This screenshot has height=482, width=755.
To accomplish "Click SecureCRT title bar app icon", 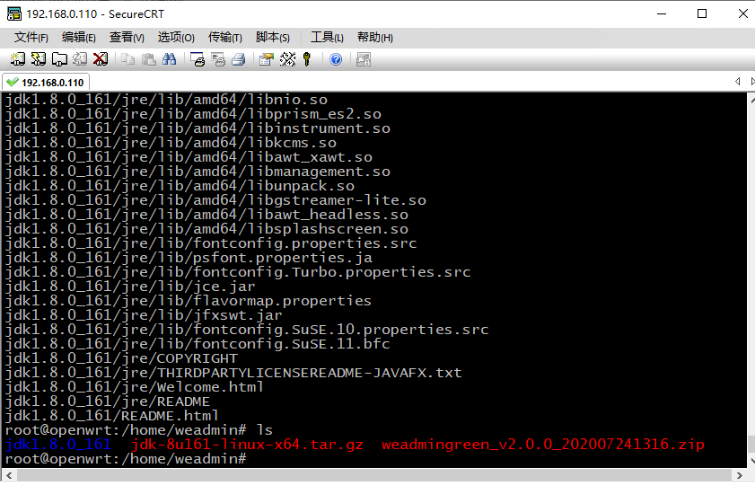I will click(14, 14).
